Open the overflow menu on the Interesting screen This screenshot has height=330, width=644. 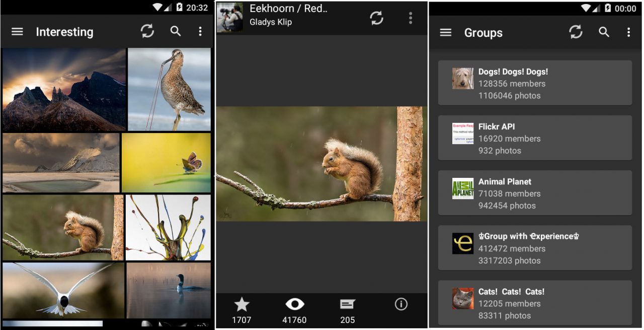pos(200,31)
